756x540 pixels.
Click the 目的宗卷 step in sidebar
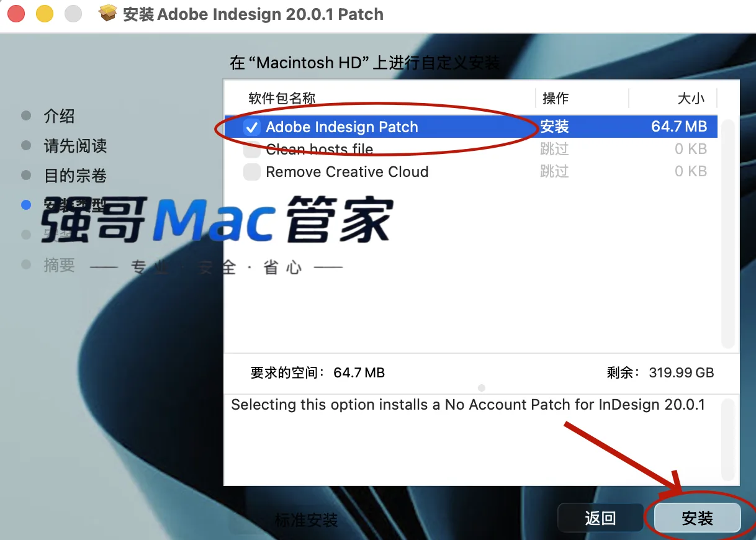point(75,176)
